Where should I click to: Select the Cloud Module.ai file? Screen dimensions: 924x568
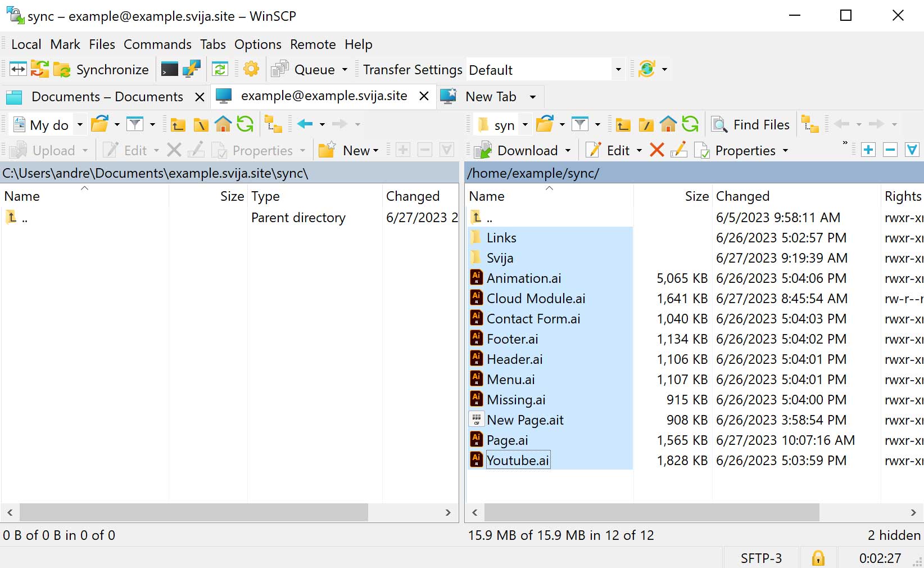pyautogui.click(x=536, y=299)
